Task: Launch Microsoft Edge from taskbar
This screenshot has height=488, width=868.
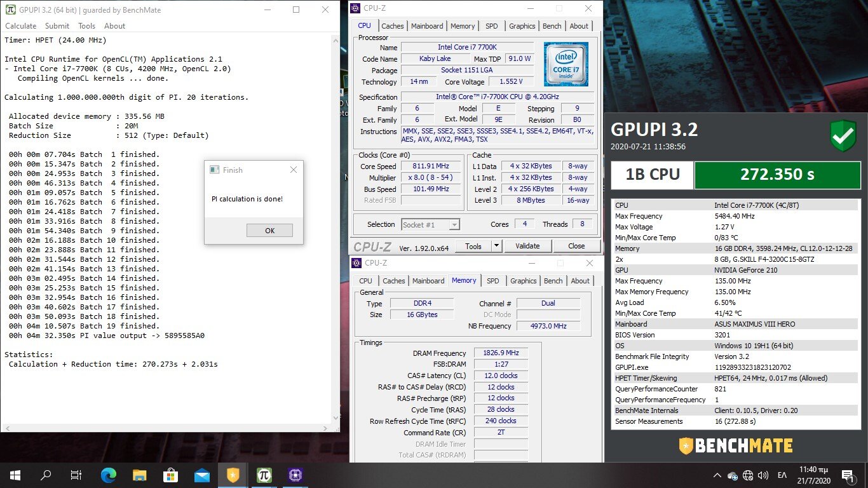Action: pos(109,475)
